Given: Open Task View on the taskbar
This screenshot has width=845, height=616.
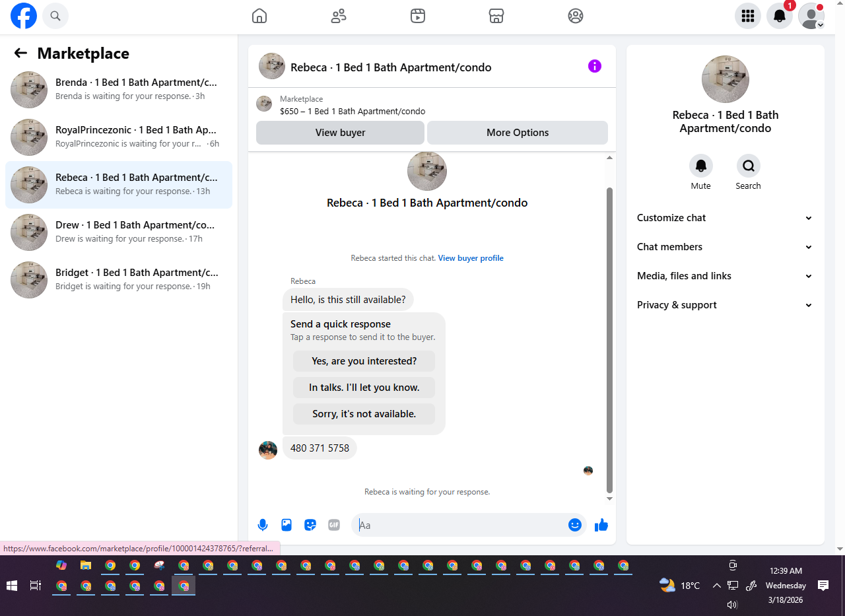Looking at the screenshot, I should [x=36, y=586].
